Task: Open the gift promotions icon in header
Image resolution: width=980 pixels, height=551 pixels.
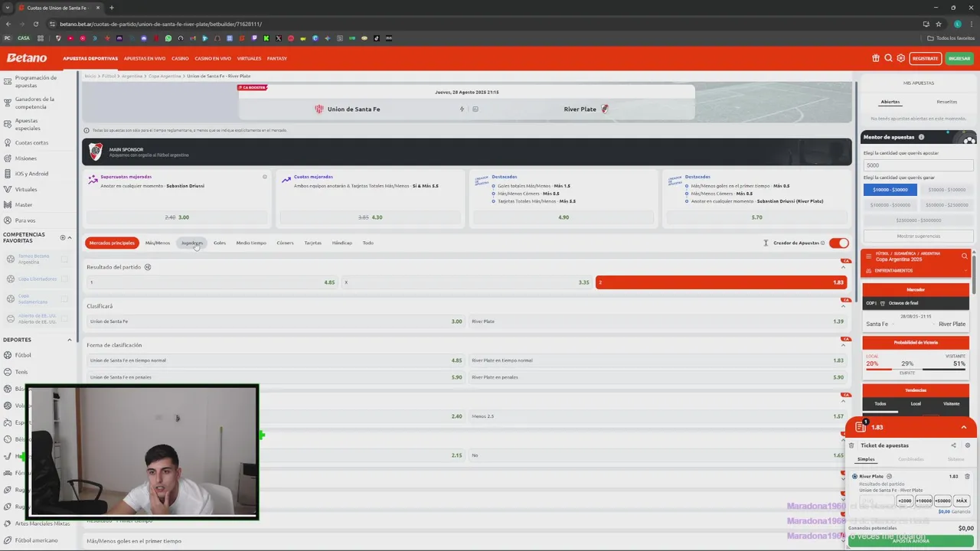Action: pos(876,58)
